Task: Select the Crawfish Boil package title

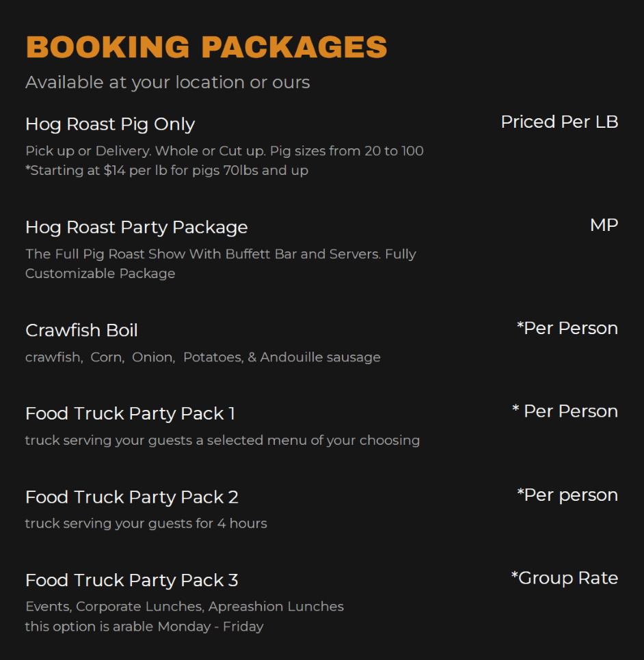Action: coord(81,331)
